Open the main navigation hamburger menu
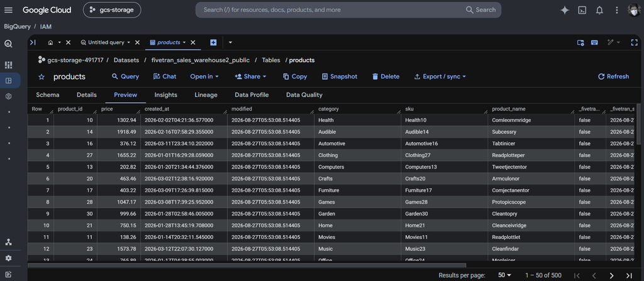This screenshot has height=281, width=644. (x=8, y=10)
